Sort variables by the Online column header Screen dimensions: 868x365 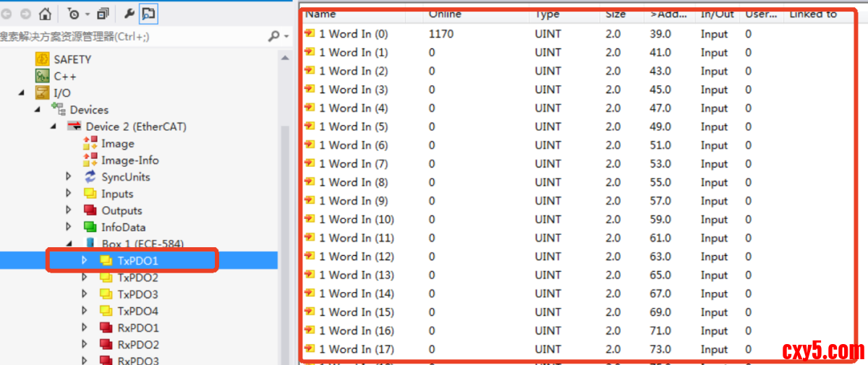click(445, 14)
